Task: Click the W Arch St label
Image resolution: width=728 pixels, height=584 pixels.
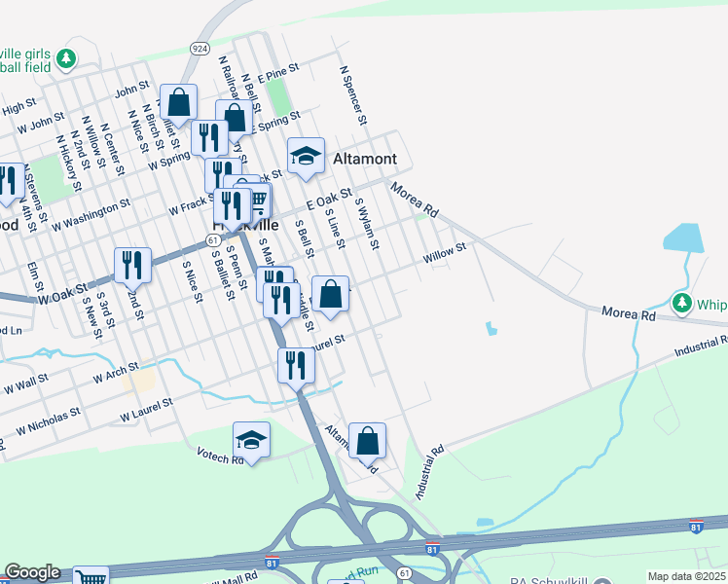Action: pos(116,373)
